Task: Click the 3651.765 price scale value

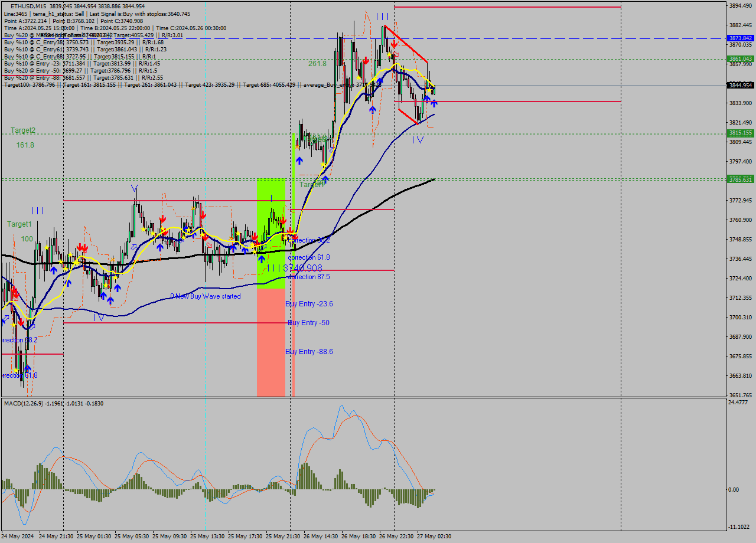Action: point(741,395)
